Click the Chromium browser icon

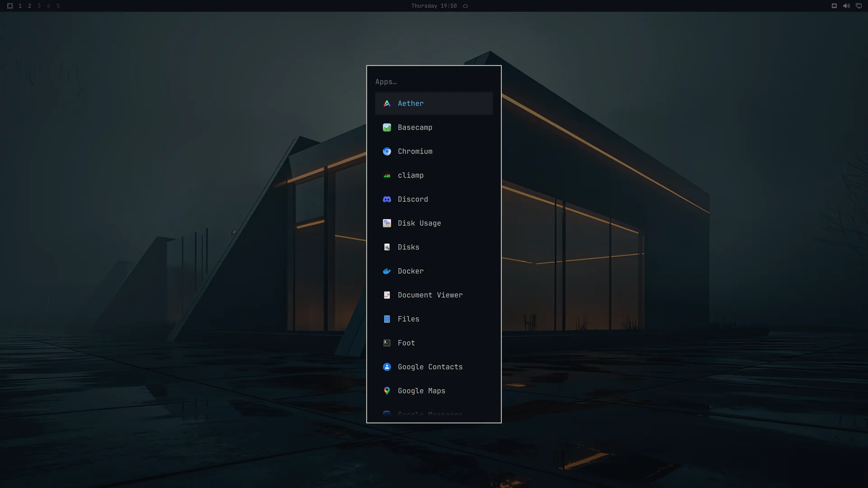coord(387,151)
